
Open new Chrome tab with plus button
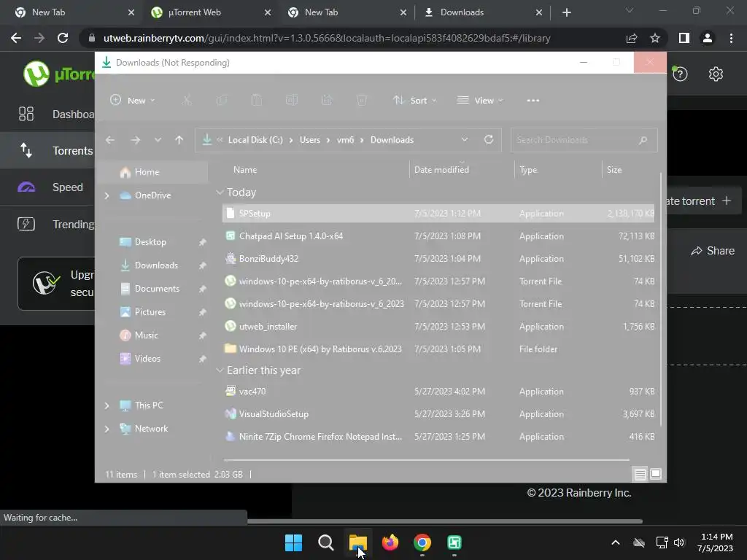tap(566, 12)
